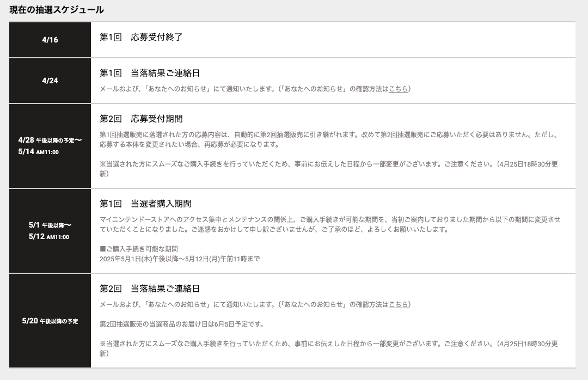Select the 第1回 当選者購入期間 title
The height and width of the screenshot is (380, 588).
tap(145, 204)
